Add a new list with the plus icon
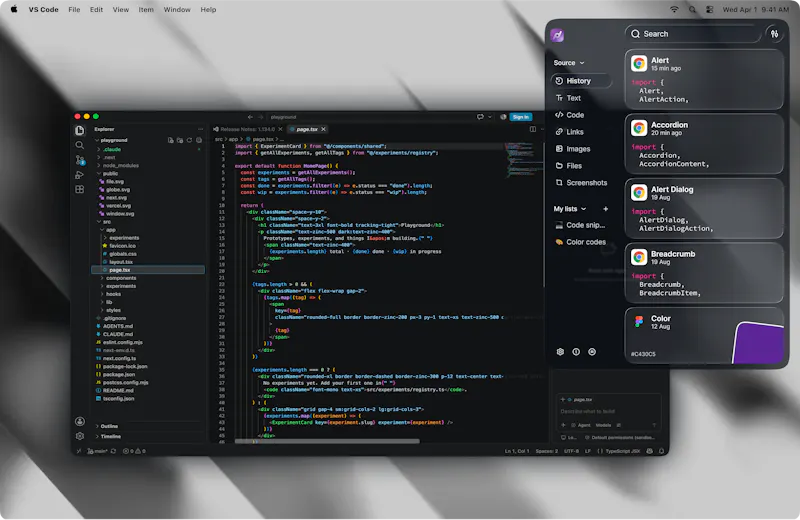The height and width of the screenshot is (520, 800). click(606, 209)
